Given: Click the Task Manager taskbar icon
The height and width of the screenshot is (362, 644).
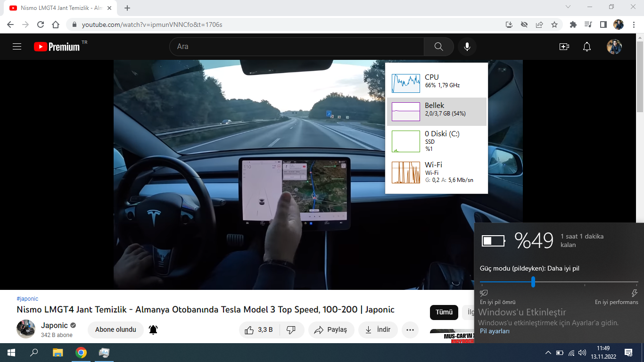Looking at the screenshot, I should [x=104, y=353].
